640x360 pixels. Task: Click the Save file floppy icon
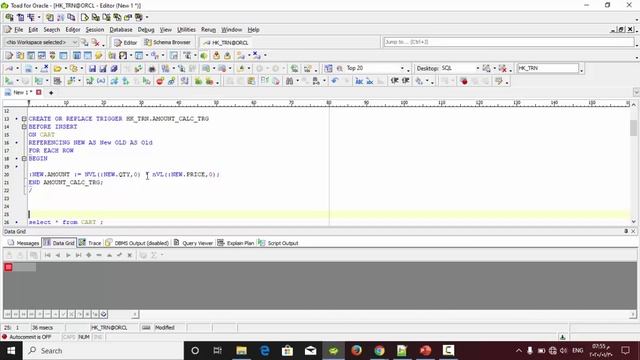click(x=92, y=69)
